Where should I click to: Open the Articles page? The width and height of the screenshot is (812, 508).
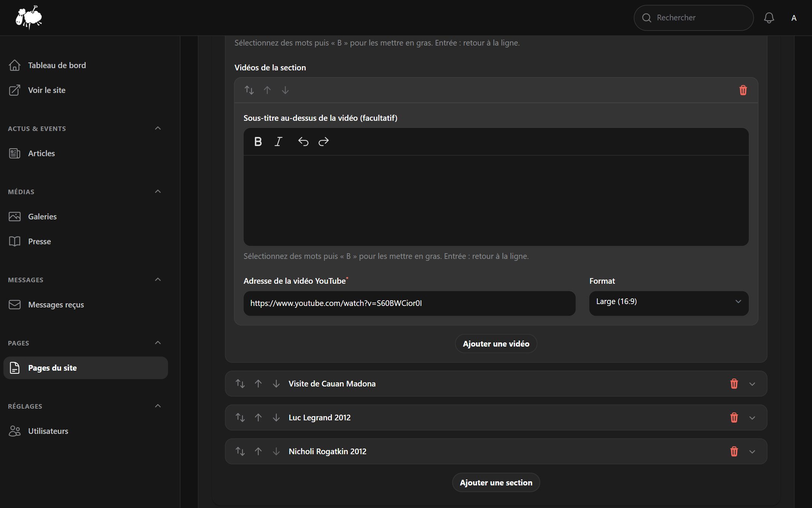pyautogui.click(x=86, y=153)
